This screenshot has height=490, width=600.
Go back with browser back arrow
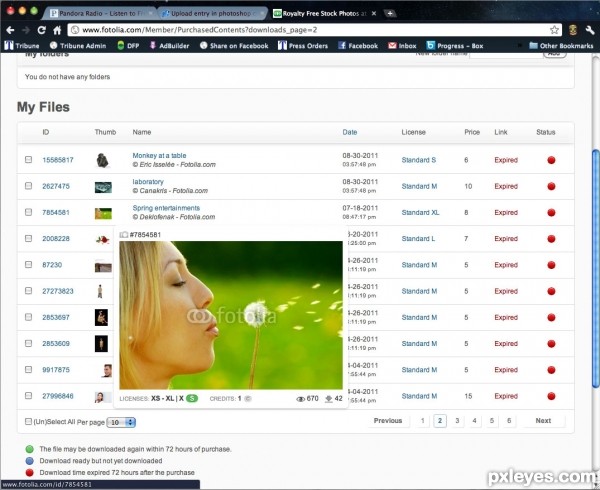10,30
